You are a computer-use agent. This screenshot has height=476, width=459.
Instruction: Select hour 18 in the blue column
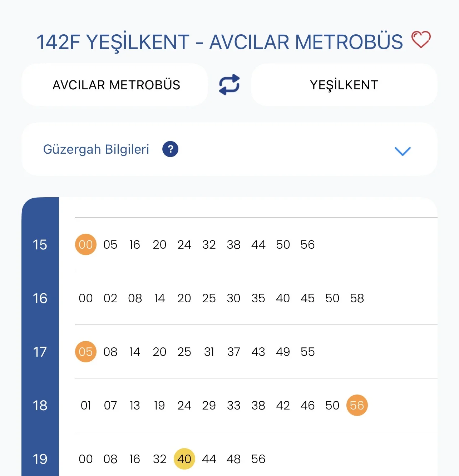[x=40, y=405]
